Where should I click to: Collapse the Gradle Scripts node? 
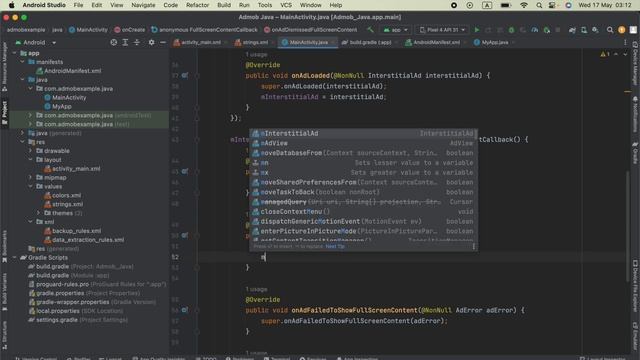coord(15,258)
